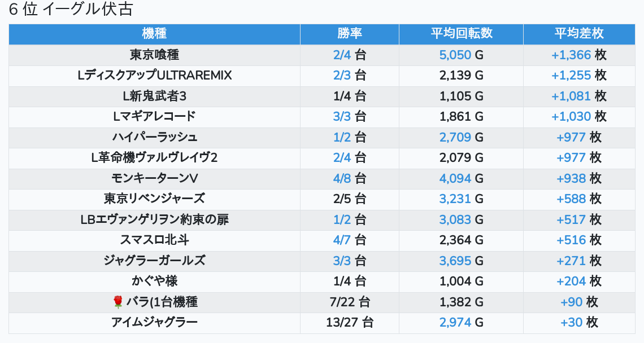Click LBエヴァンゲリヲン約束の扉 machine name

pyautogui.click(x=154, y=220)
